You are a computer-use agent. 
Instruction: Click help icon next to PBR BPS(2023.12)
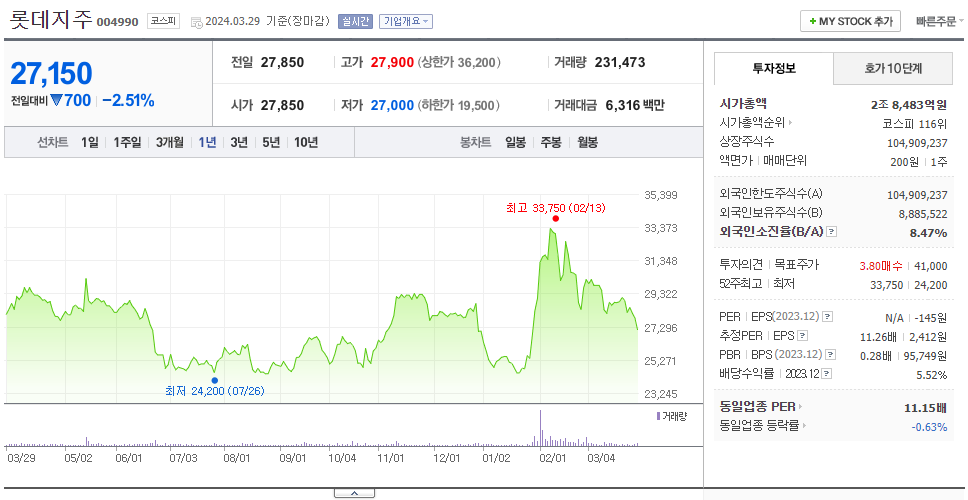pyautogui.click(x=831, y=355)
